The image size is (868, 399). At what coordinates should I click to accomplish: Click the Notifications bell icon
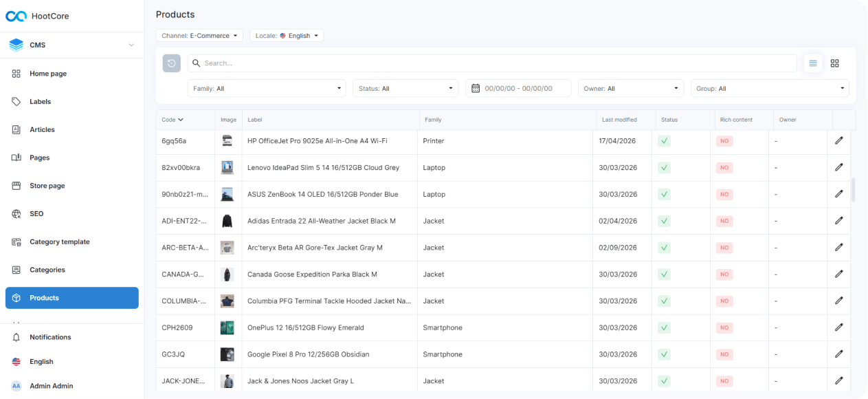click(16, 337)
